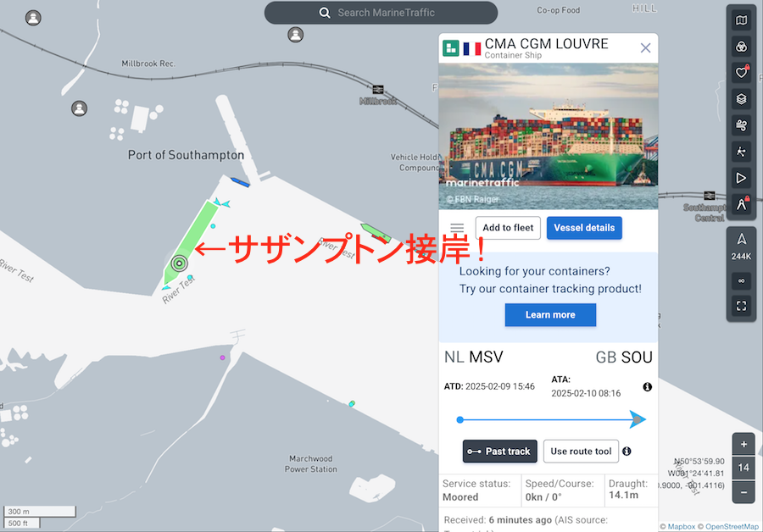Click the voyage progress start dot
The image size is (763, 532).
[x=459, y=419]
